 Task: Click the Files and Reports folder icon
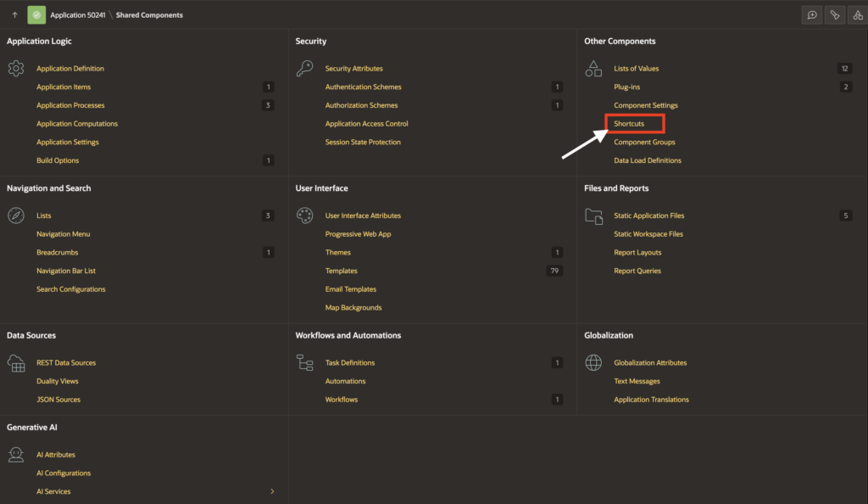593,216
